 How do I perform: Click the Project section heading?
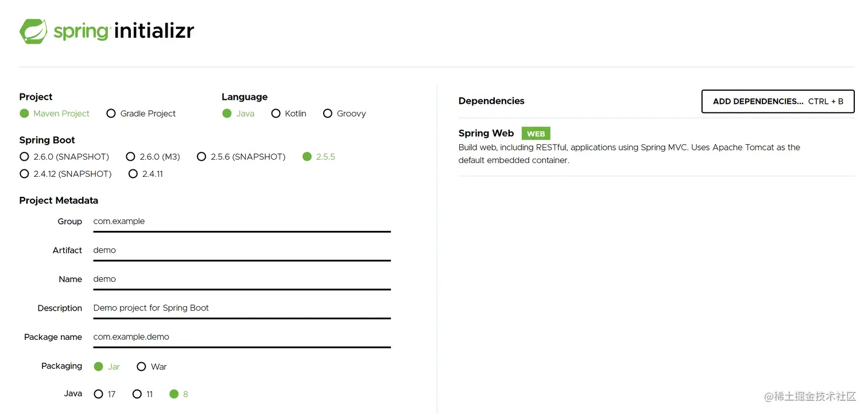pos(36,97)
